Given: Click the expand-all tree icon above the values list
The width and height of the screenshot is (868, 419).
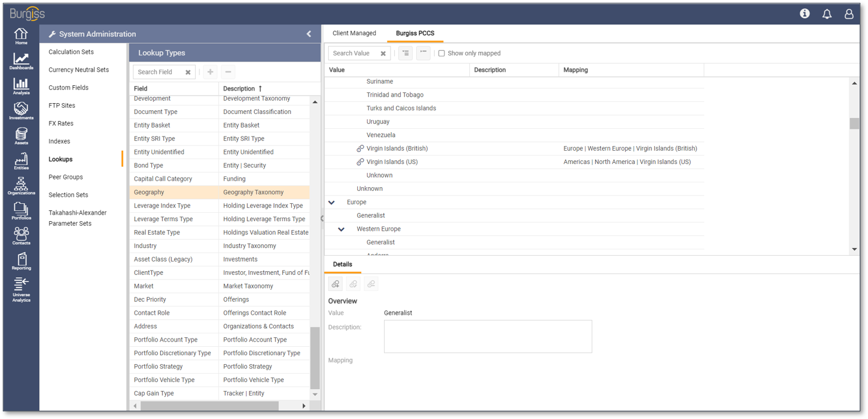Looking at the screenshot, I should click(405, 53).
